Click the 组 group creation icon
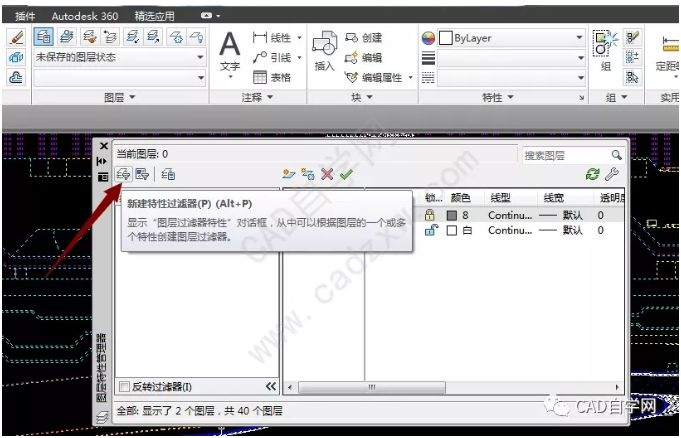The image size is (681, 438). pos(606,50)
